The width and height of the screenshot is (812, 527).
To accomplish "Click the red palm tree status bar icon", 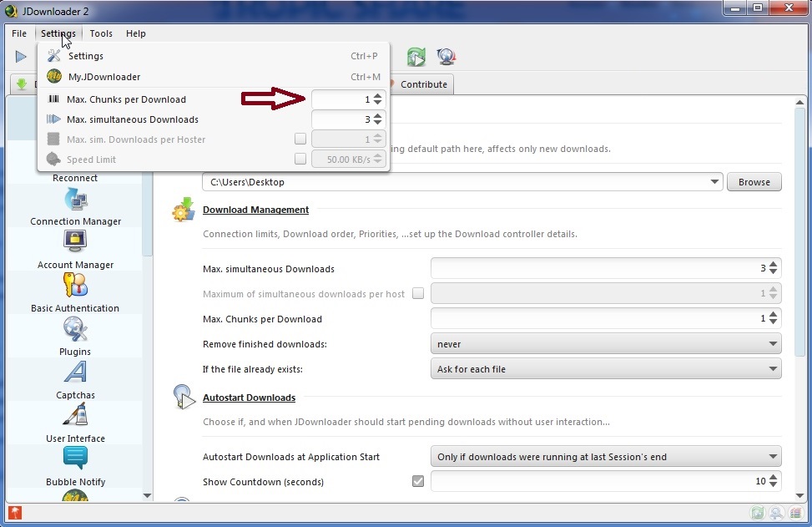I will (15, 513).
